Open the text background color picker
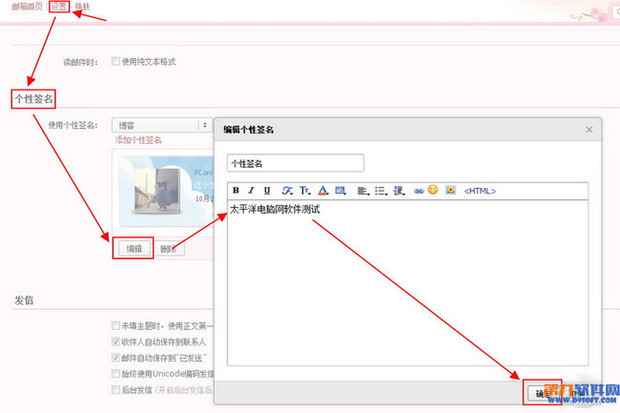The image size is (620, 413). 340,191
